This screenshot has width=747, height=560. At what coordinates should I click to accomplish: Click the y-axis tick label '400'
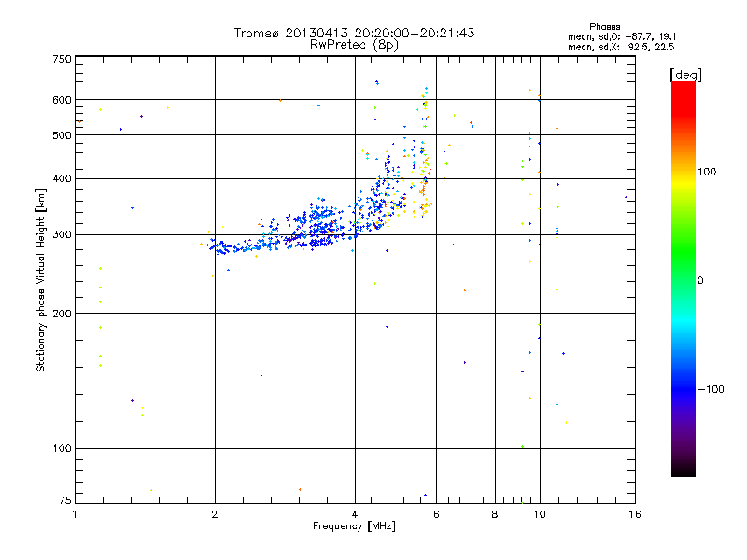[x=62, y=179]
